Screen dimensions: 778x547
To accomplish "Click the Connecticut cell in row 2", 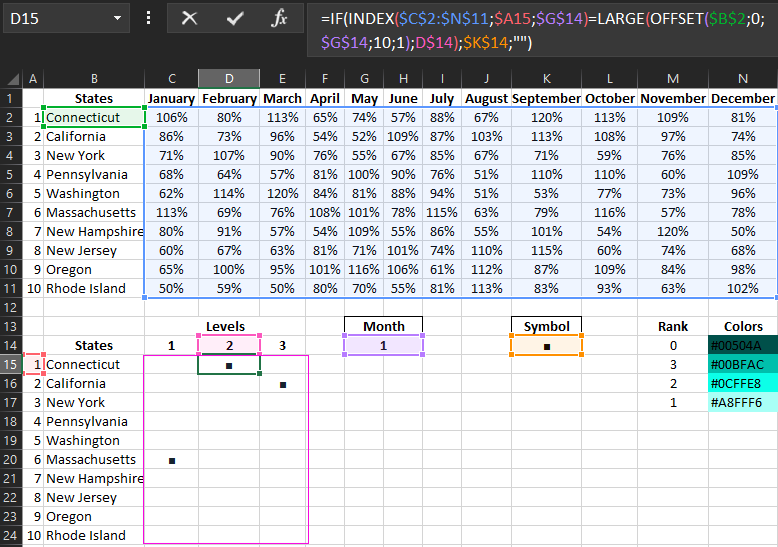I will point(94,117).
